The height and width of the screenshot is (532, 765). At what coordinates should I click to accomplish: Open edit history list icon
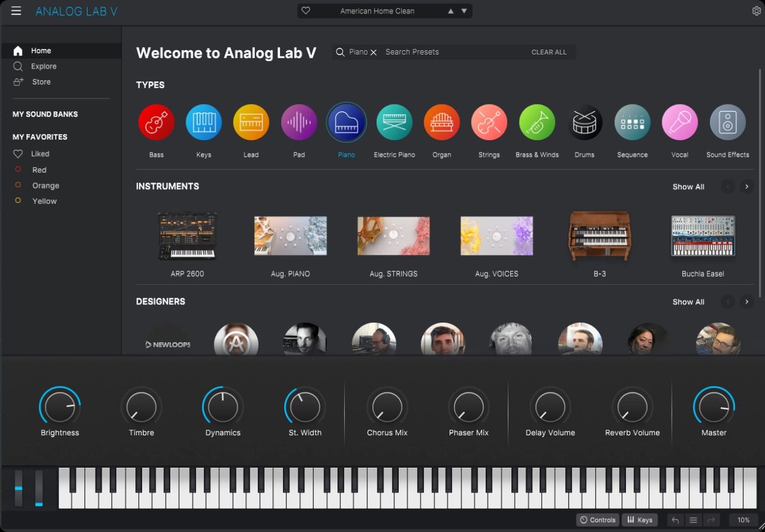click(694, 520)
